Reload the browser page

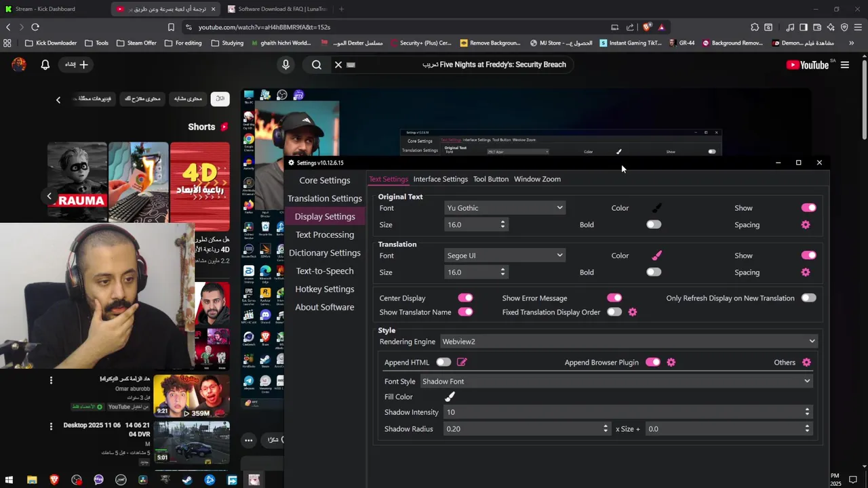pyautogui.click(x=35, y=27)
